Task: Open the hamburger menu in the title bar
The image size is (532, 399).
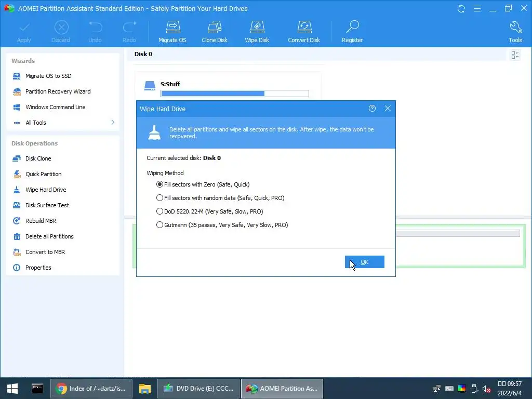Action: 477,8
